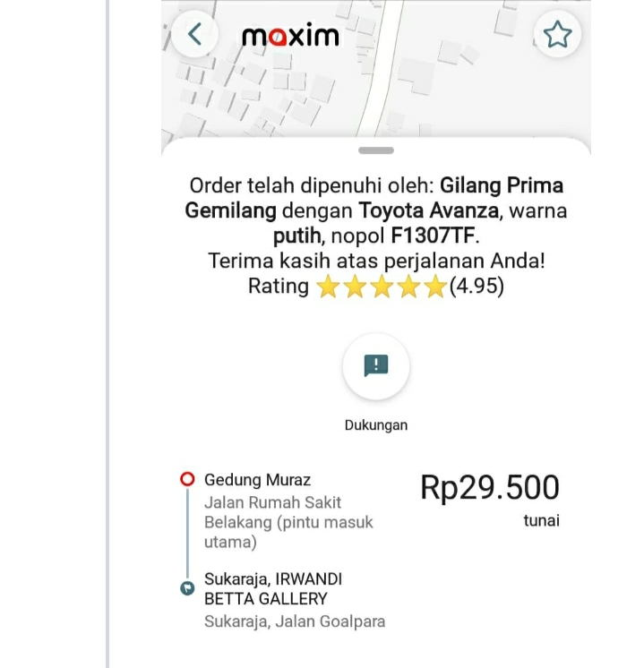644x668 pixels.
Task: Click the destination flag marker
Action: (187, 588)
